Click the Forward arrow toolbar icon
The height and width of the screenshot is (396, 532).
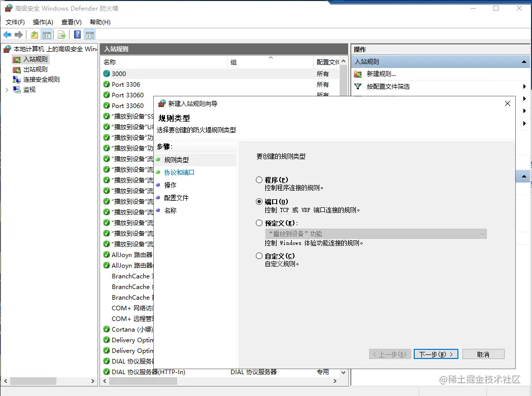[x=19, y=34]
